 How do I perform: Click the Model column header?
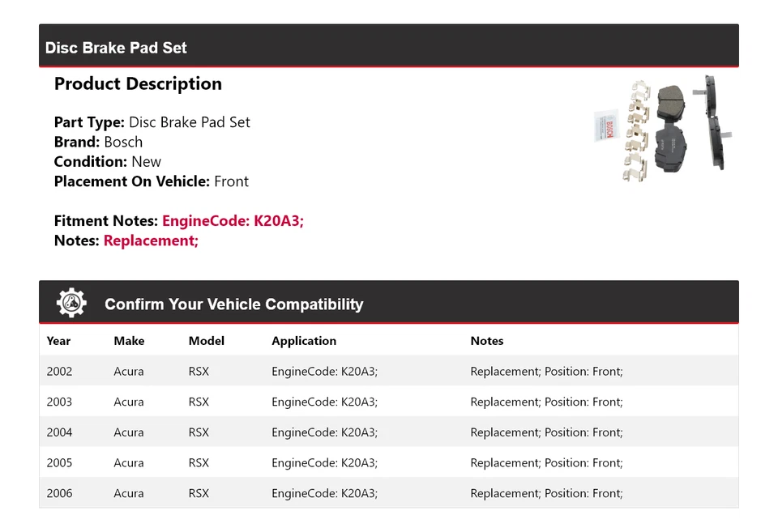click(206, 341)
